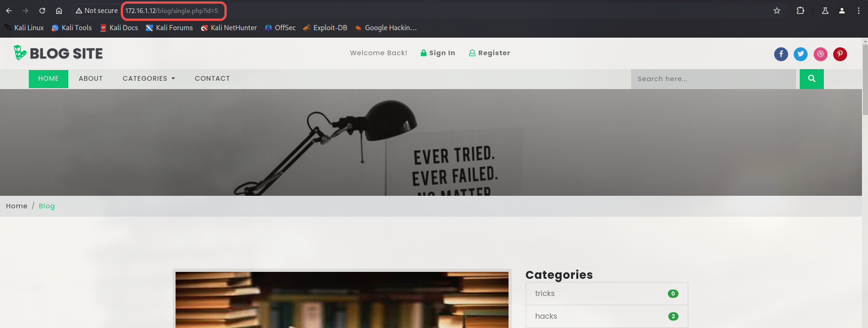Go back with the browser back arrow
Screen dimensions: 868x328
click(x=9, y=11)
